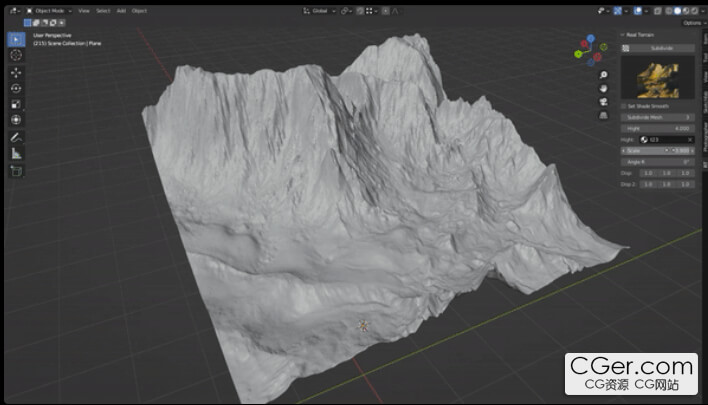
Task: Activate the Move tool
Action: [x=16, y=73]
